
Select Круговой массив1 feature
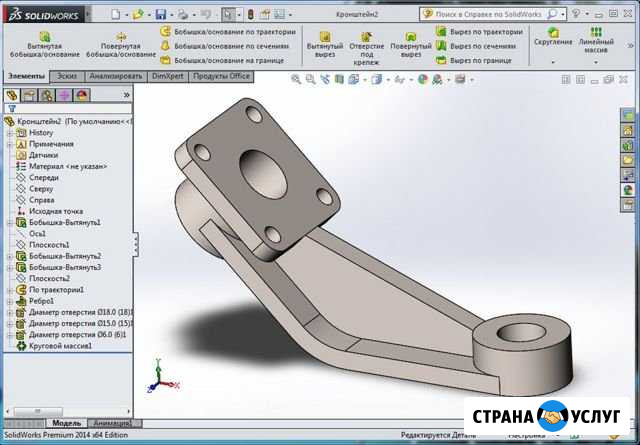[54, 346]
